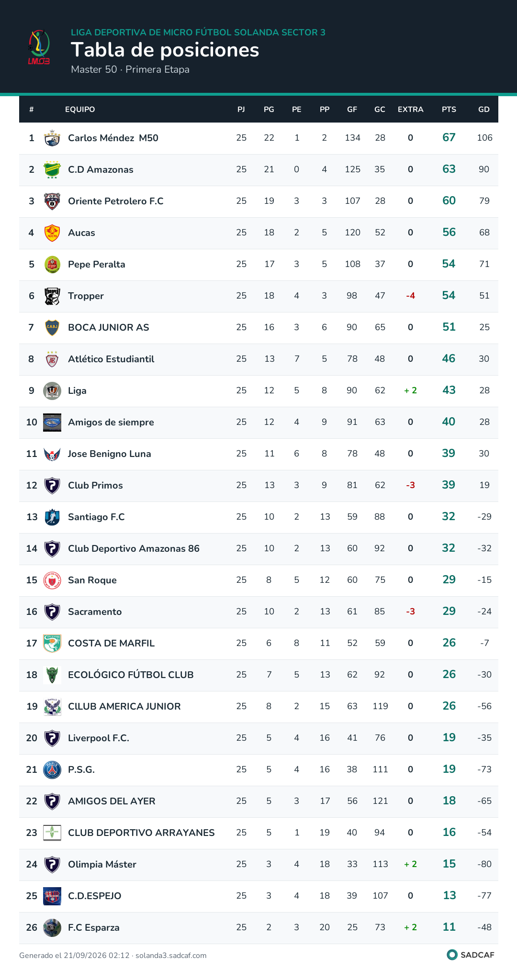Click the Aucas yellow shield logo
Viewport: 517px width, 980px height.
tap(52, 233)
